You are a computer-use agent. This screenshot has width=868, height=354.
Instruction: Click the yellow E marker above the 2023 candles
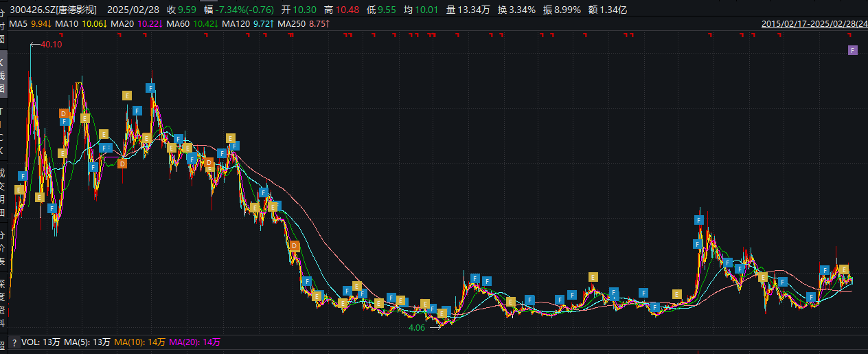(593, 277)
